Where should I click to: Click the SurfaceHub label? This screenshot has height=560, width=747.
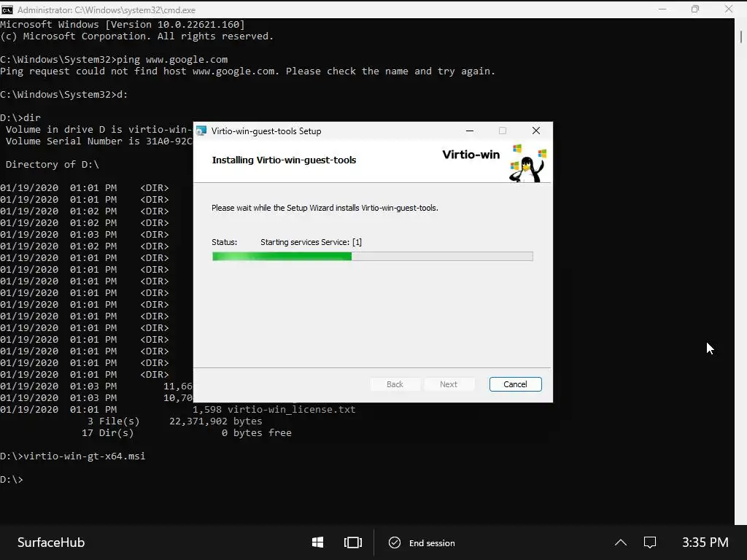point(51,542)
